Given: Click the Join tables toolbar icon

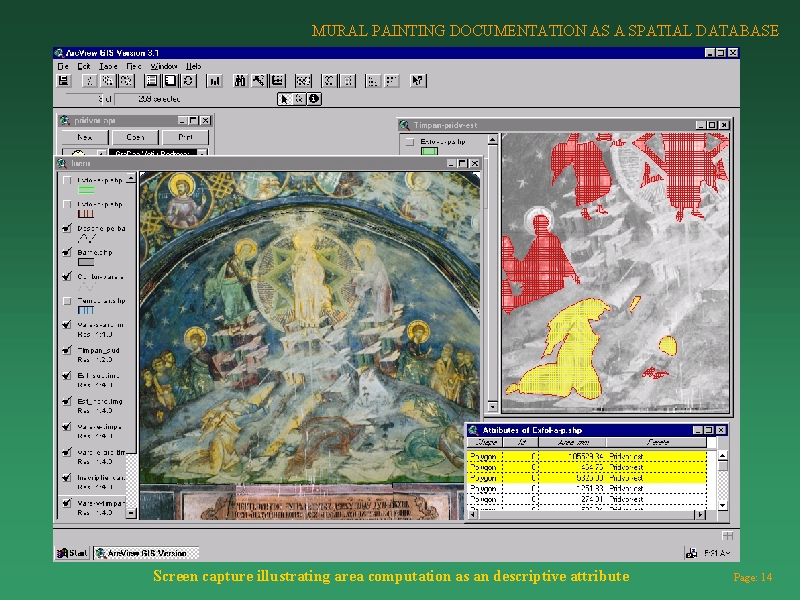Looking at the screenshot, I should 303,81.
